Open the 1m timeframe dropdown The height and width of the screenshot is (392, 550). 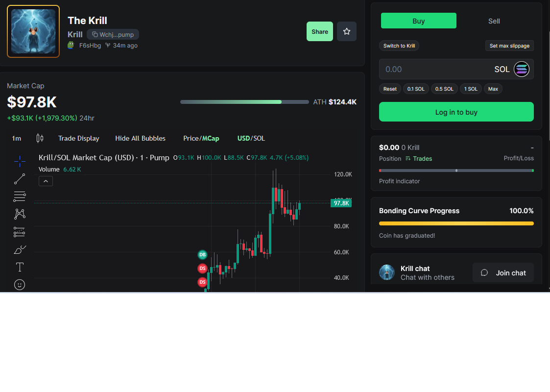click(x=17, y=138)
